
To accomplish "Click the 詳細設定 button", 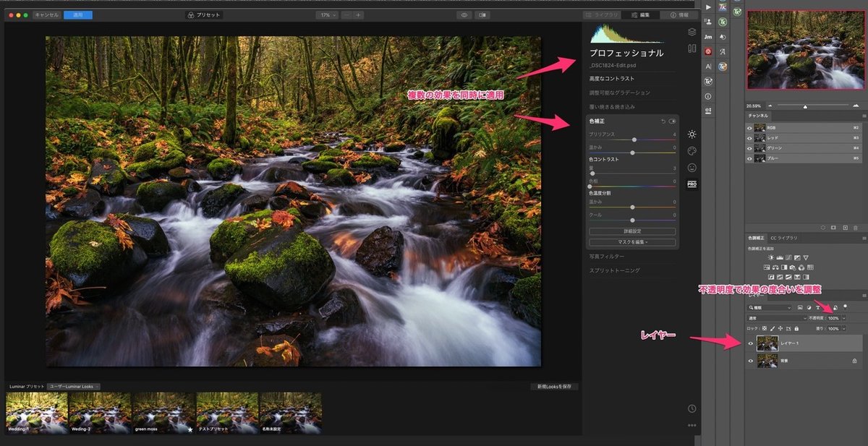I will click(x=633, y=231).
